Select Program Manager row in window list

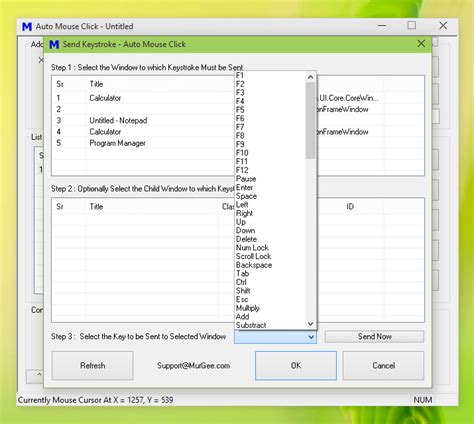coord(143,143)
